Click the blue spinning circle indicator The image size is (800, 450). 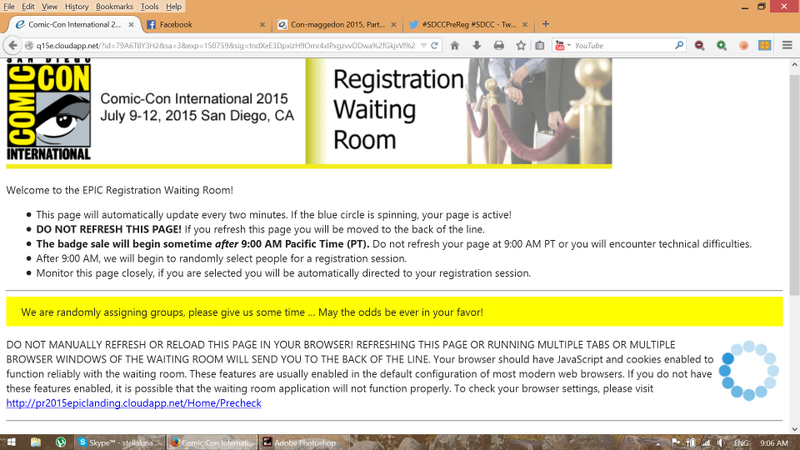click(748, 370)
